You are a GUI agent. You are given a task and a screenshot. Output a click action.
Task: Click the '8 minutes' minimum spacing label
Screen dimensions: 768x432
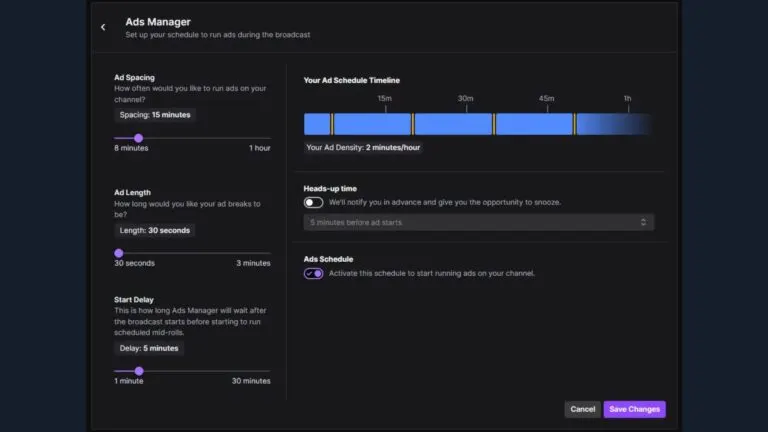pos(131,148)
